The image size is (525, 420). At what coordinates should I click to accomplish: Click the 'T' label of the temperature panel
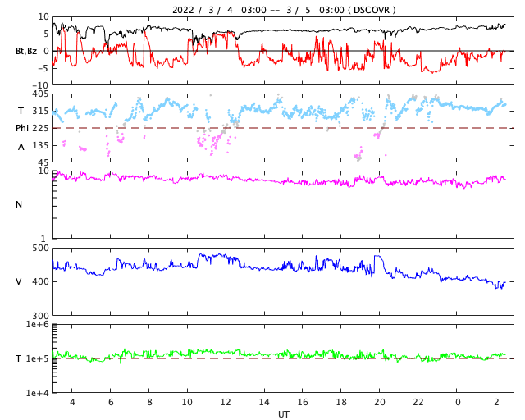[x=19, y=358]
